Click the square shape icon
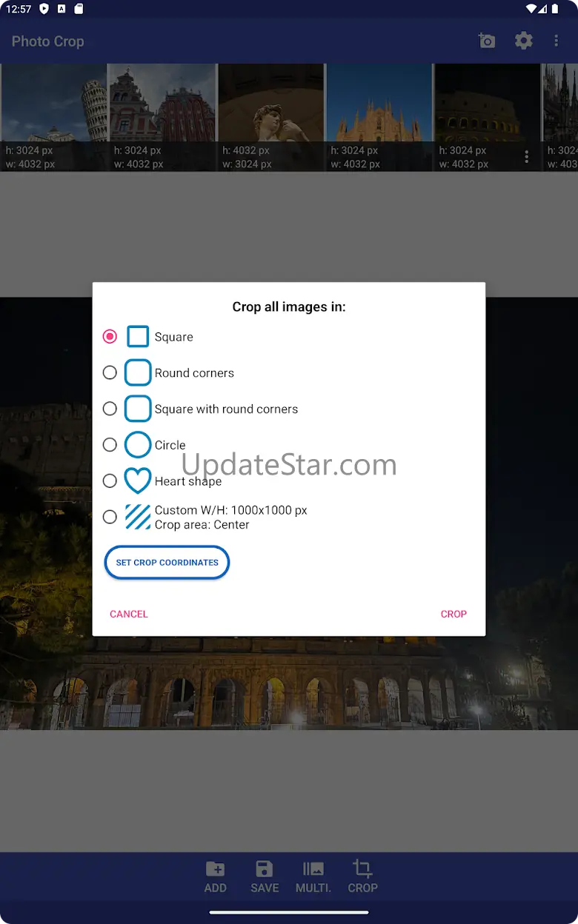The height and width of the screenshot is (924, 578). pos(138,337)
